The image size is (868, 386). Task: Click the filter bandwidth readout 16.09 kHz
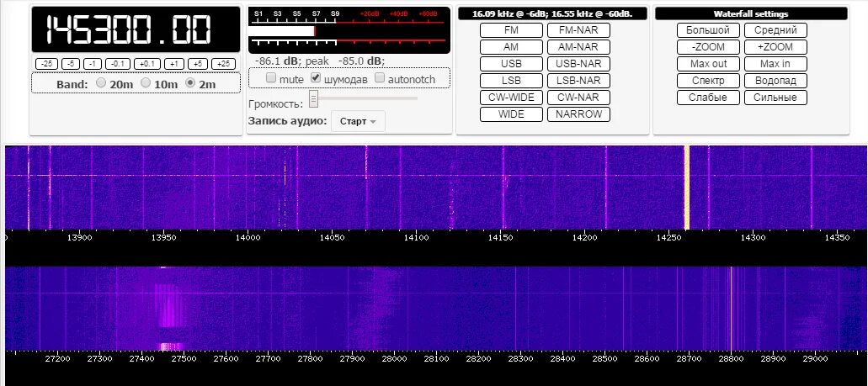tap(552, 13)
